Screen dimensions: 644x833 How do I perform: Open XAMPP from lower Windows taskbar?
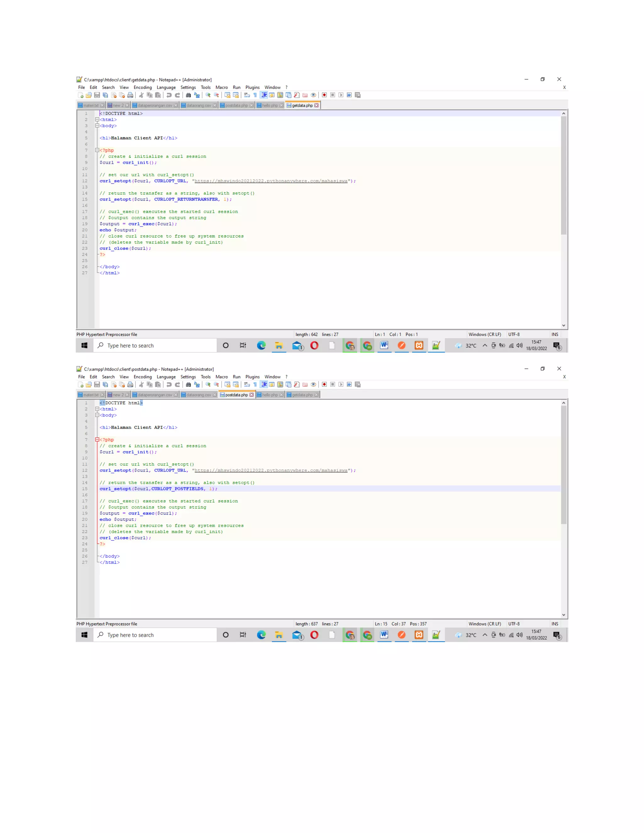(x=419, y=635)
